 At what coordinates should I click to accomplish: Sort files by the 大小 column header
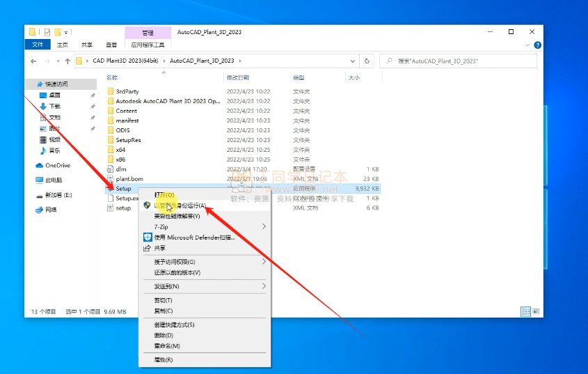coord(354,78)
